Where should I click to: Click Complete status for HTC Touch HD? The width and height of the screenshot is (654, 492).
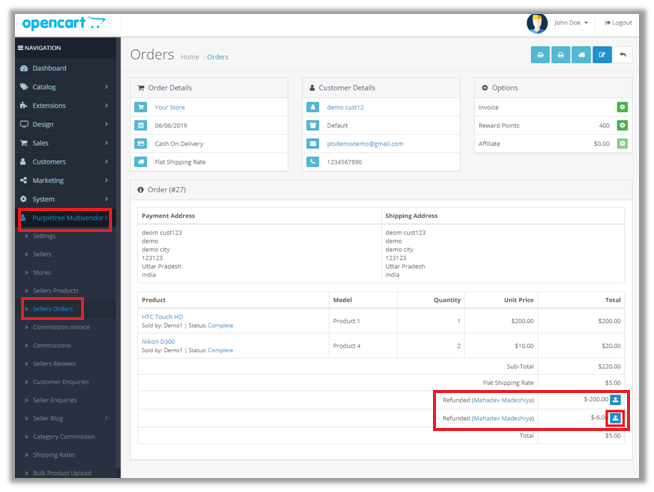coord(220,326)
